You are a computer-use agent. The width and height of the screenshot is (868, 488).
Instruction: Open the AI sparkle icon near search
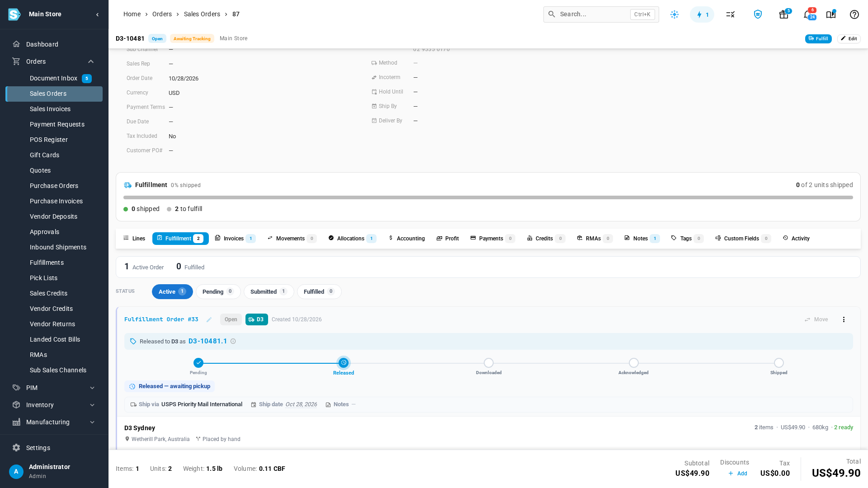click(x=675, y=14)
